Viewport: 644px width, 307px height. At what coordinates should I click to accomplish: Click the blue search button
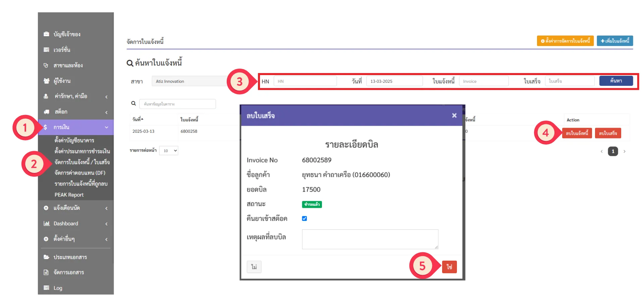pos(616,81)
